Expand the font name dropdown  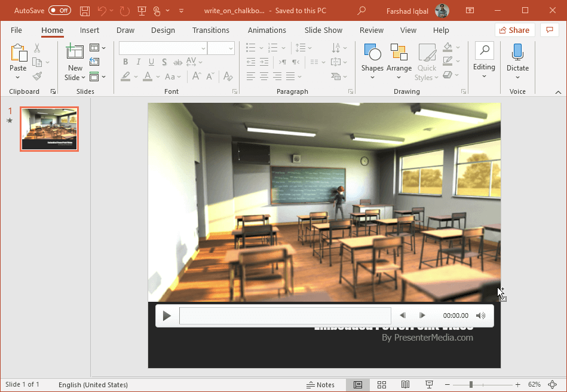[203, 48]
